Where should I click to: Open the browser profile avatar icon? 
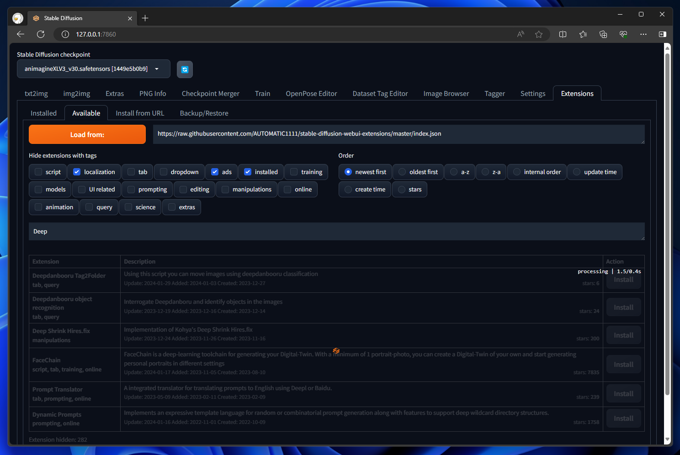coord(18,18)
